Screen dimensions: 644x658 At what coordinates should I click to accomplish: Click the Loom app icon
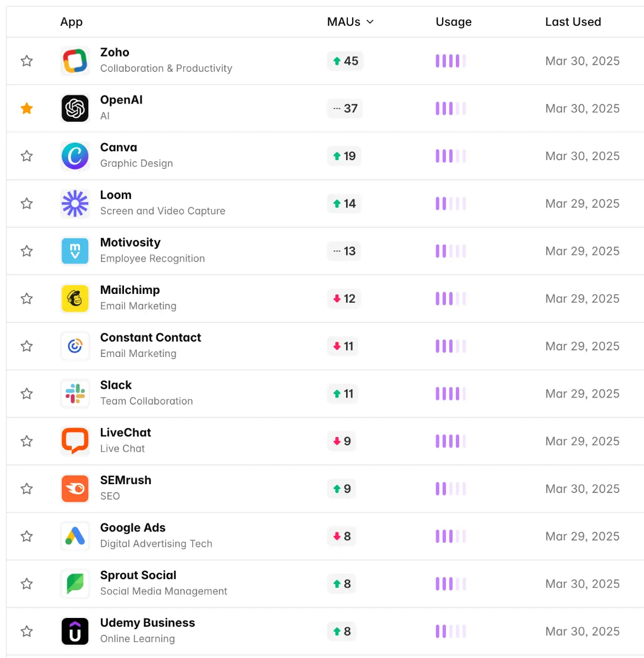(75, 203)
